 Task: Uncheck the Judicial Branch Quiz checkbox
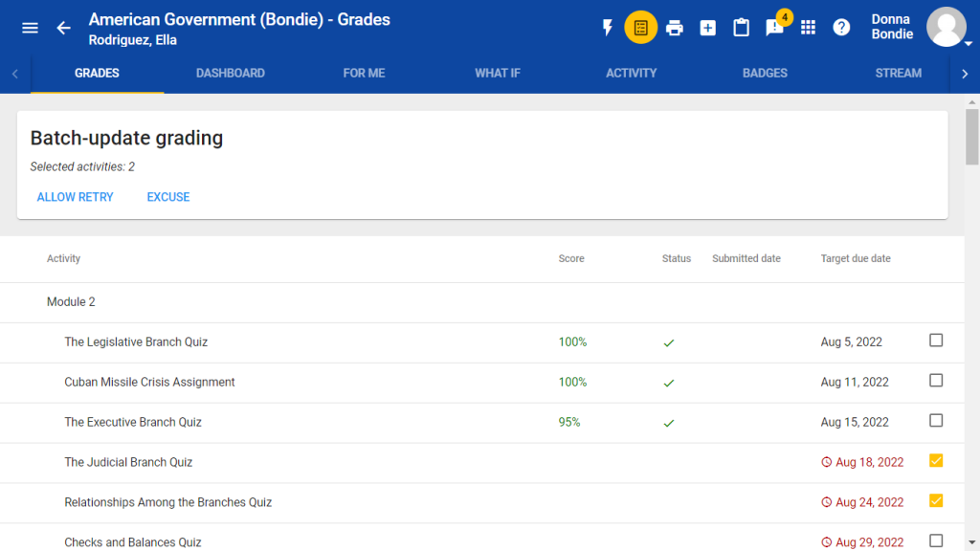[936, 461]
